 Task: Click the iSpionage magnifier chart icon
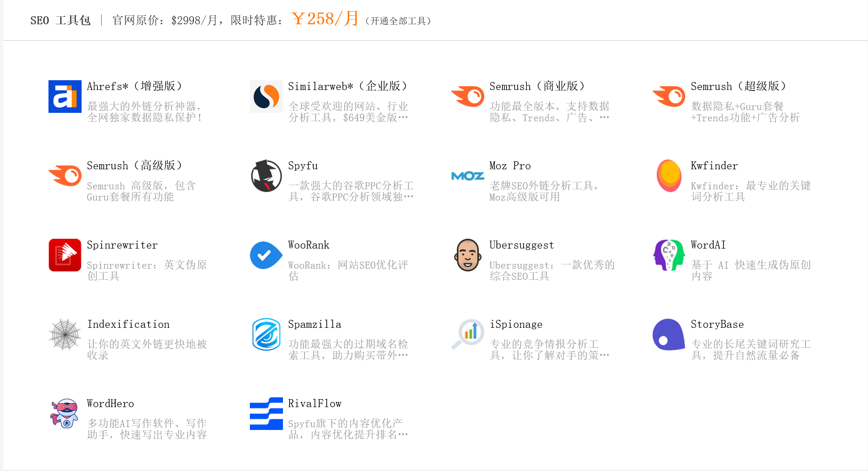pos(468,334)
